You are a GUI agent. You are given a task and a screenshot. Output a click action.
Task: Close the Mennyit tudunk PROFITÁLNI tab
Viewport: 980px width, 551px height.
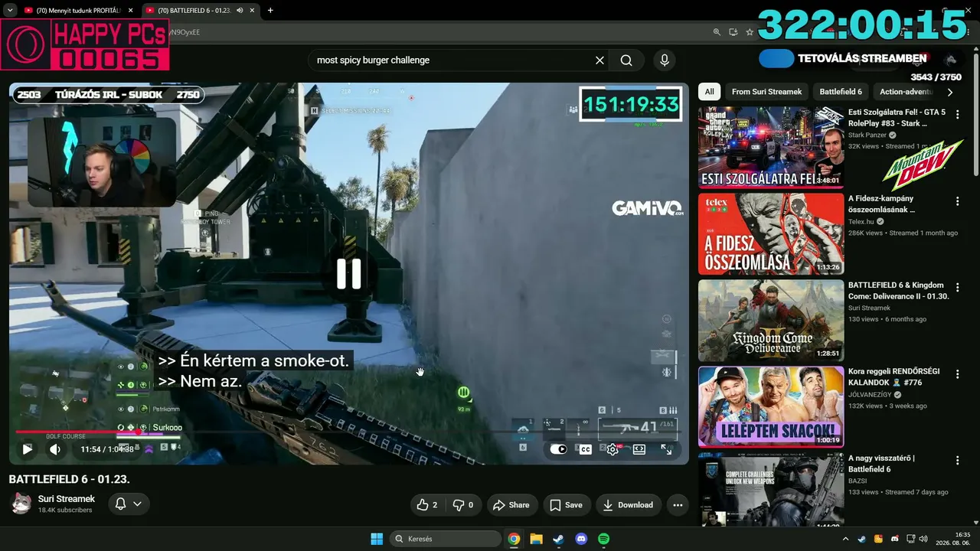pos(130,11)
